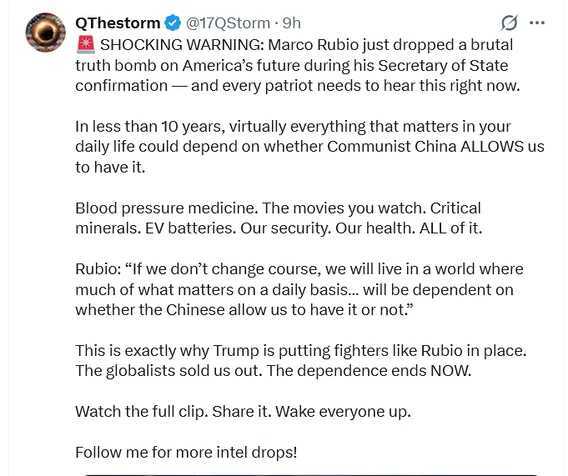Open QThestorm's round profile avatar
Viewport: 568px width, 476px height.
(x=46, y=33)
